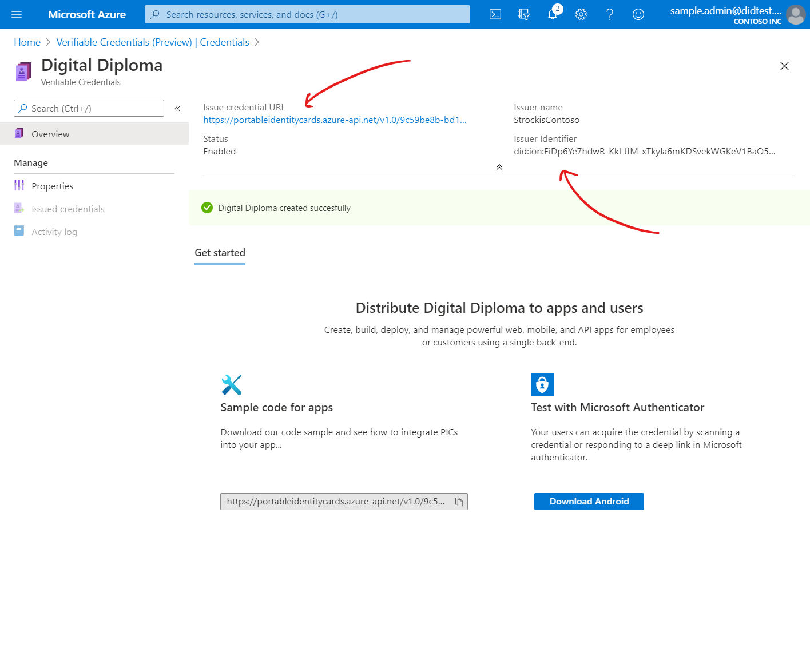Open the feedback smiley icon
810x672 pixels.
tap(638, 14)
